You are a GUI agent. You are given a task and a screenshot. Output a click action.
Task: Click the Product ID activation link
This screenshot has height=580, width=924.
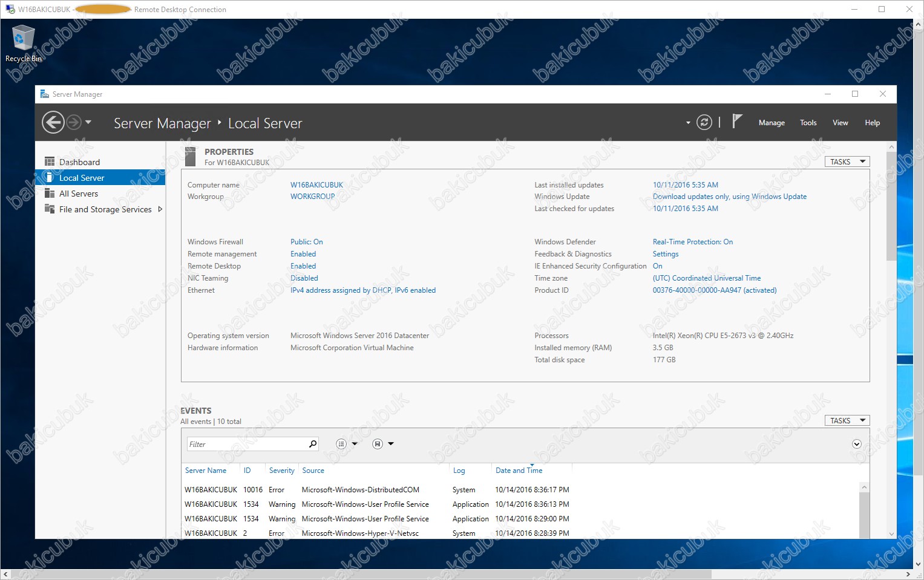click(715, 290)
